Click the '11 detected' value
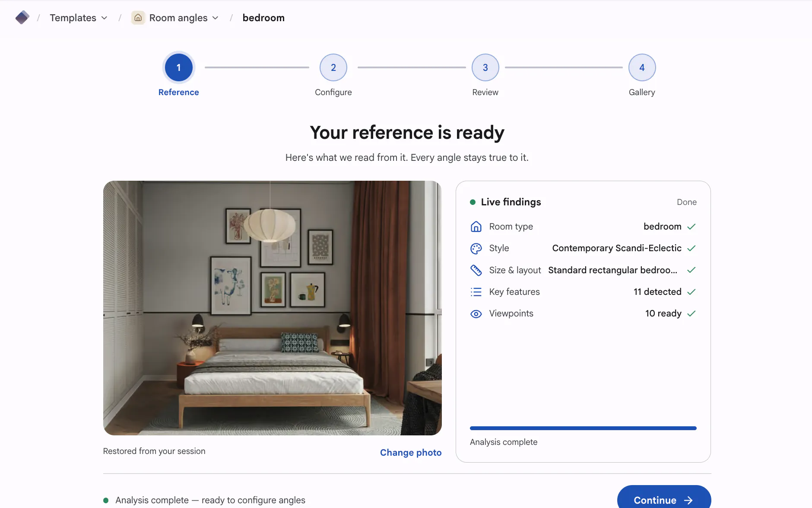Image resolution: width=812 pixels, height=508 pixels. click(x=657, y=292)
